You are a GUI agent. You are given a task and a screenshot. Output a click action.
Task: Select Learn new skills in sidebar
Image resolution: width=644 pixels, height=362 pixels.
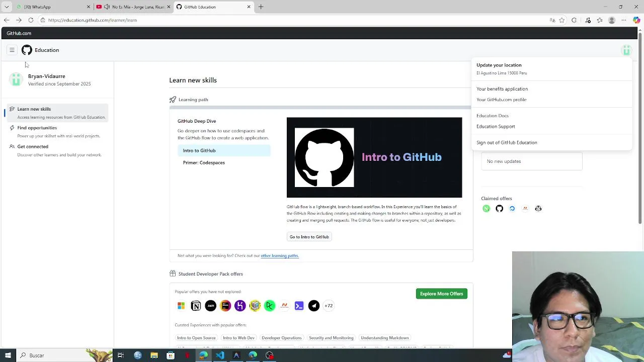(57, 113)
